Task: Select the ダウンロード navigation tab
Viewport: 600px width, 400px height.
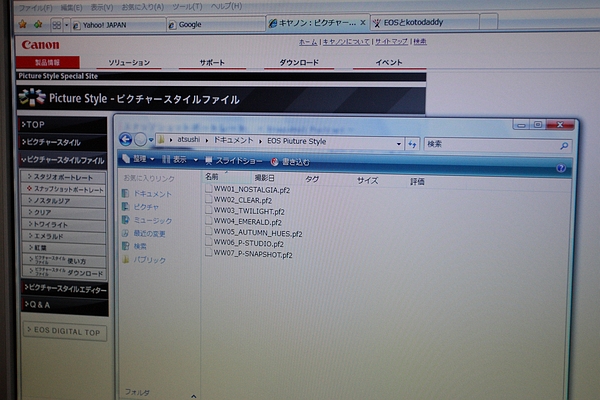Action: (299, 62)
